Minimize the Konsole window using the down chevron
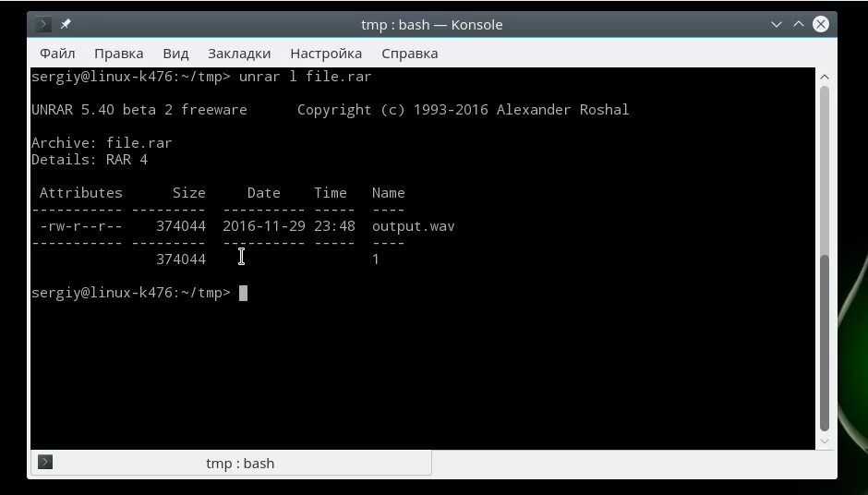Image resolution: width=868 pixels, height=495 pixels. pyautogui.click(x=776, y=24)
